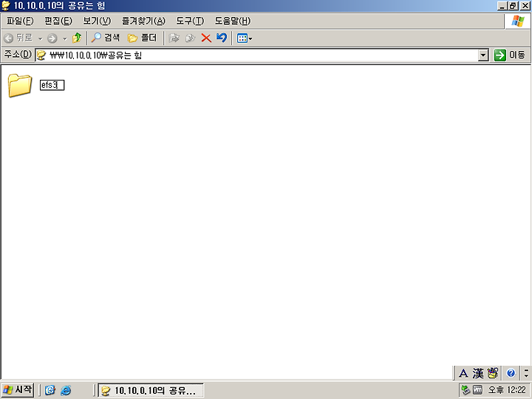This screenshot has height=399, width=532.
Task: Open the 시작 Start menu
Action: [18, 389]
